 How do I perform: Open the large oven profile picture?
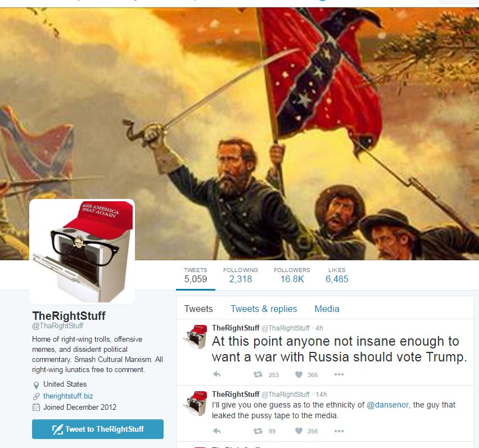point(82,252)
